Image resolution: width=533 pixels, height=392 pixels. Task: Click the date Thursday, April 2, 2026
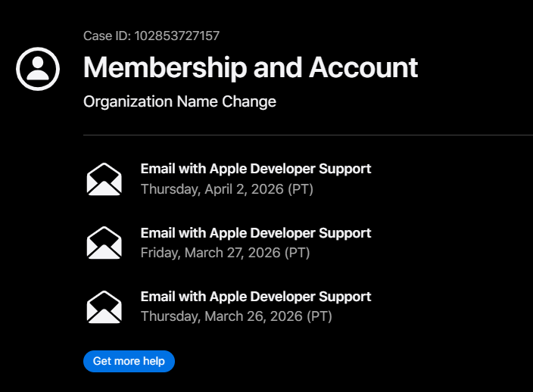211,188
